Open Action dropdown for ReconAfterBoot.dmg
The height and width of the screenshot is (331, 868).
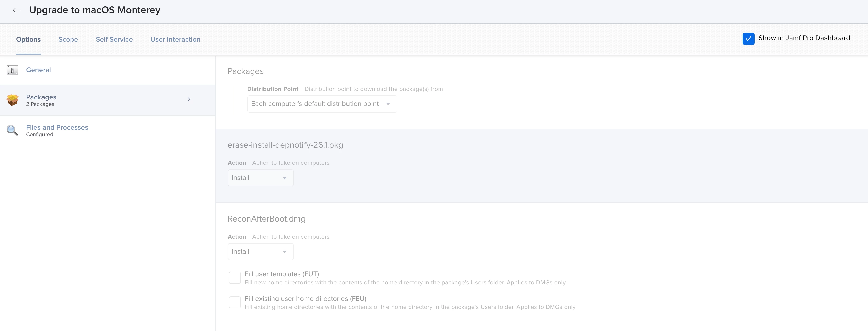[x=261, y=252]
